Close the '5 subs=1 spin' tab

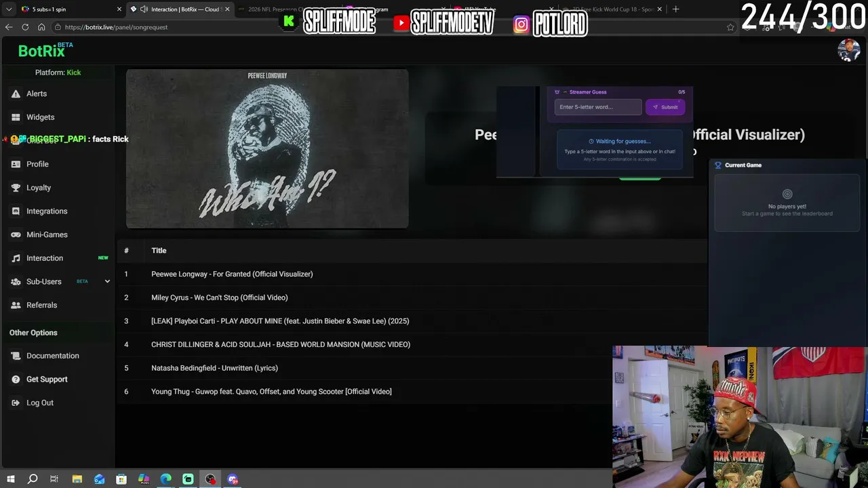(x=119, y=9)
